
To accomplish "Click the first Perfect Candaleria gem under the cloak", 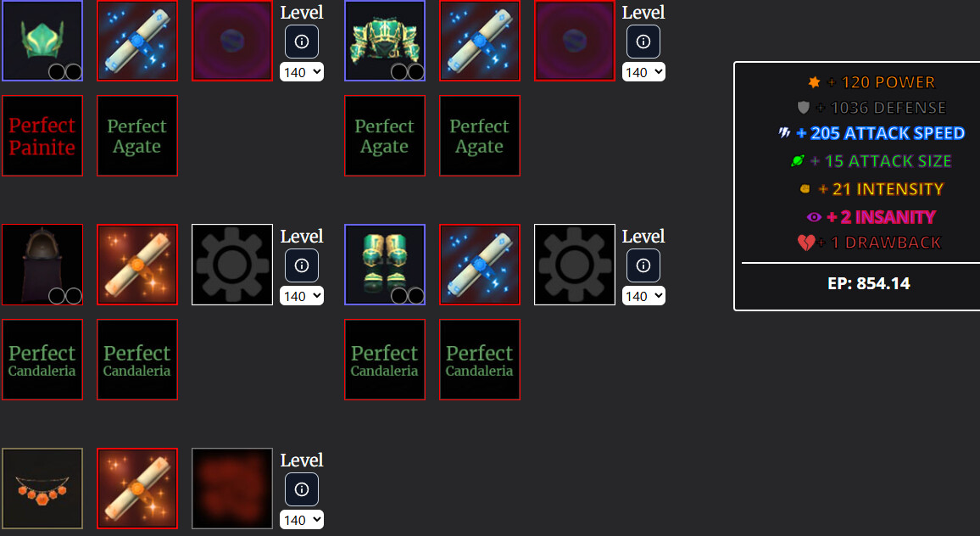I will click(42, 360).
